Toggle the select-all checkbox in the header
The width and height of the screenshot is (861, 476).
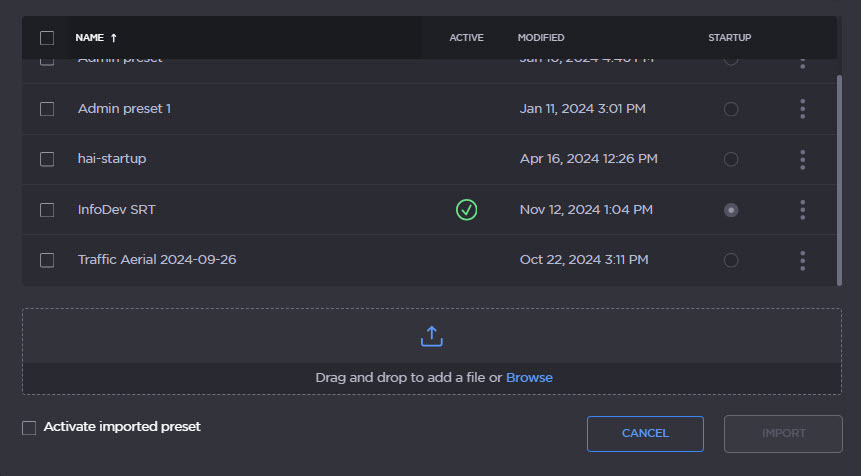click(47, 38)
